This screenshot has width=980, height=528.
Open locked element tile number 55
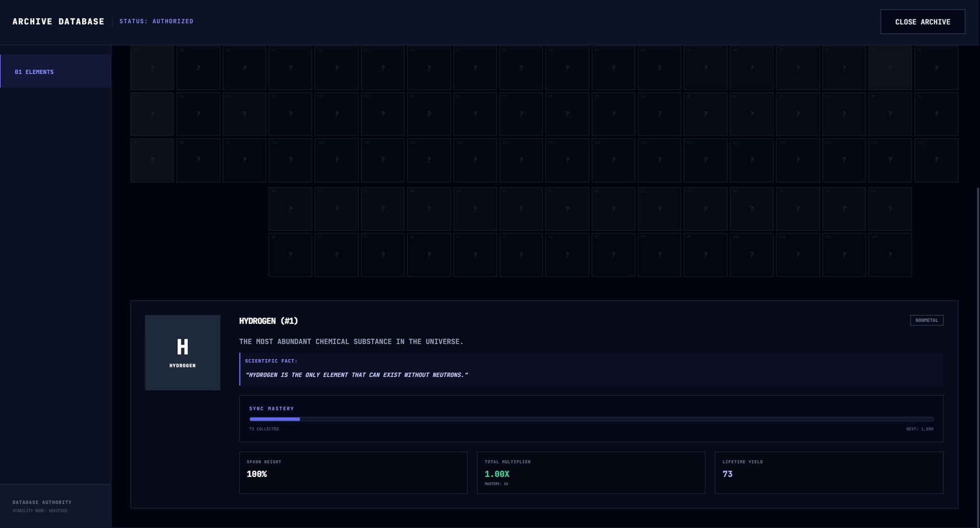[x=152, y=114]
